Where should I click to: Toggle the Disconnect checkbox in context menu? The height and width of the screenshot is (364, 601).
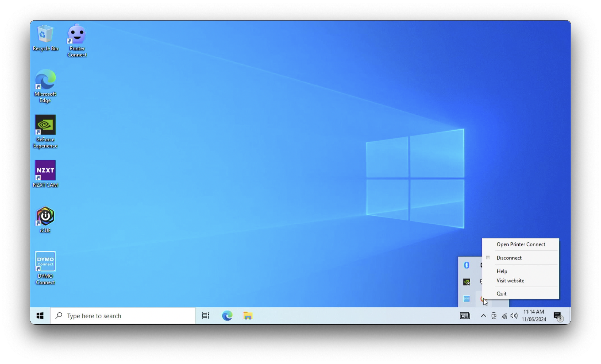click(488, 258)
